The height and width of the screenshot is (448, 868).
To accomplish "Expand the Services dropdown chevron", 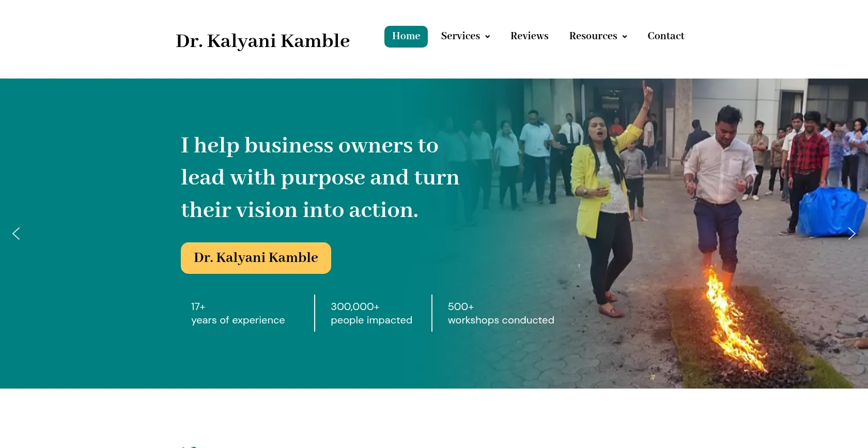I will click(x=487, y=37).
